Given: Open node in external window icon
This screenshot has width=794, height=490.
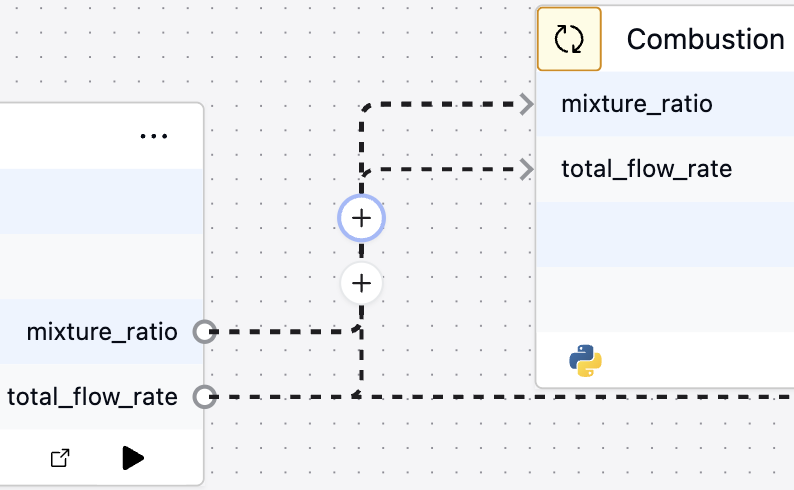Looking at the screenshot, I should point(60,458).
